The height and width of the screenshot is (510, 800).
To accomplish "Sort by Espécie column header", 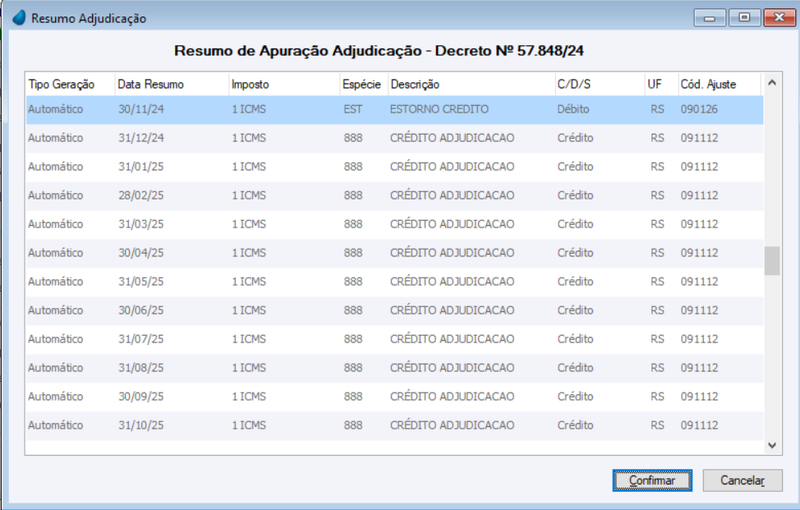I will tap(364, 84).
